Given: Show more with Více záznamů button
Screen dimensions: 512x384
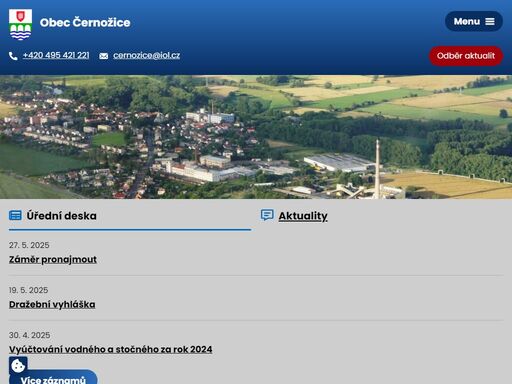Looking at the screenshot, I should click(x=53, y=378).
